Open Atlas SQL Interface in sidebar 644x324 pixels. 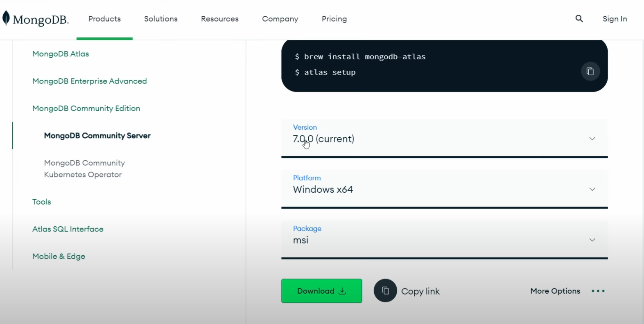[x=68, y=229]
